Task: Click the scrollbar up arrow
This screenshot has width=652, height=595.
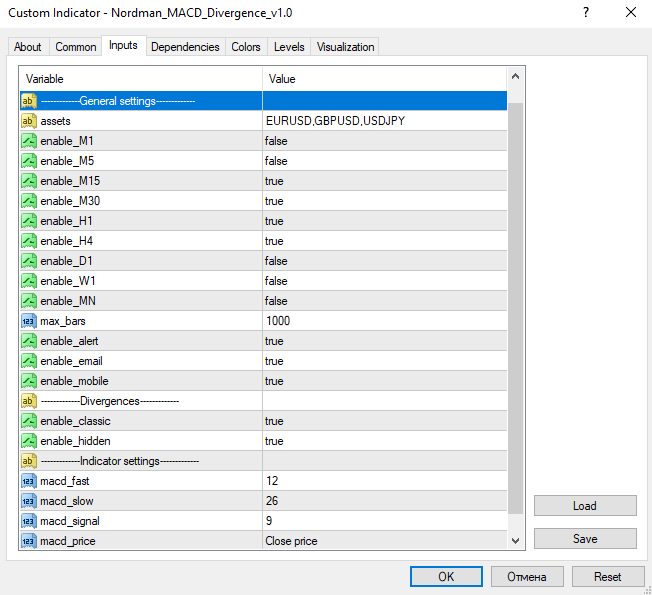Action: (516, 77)
